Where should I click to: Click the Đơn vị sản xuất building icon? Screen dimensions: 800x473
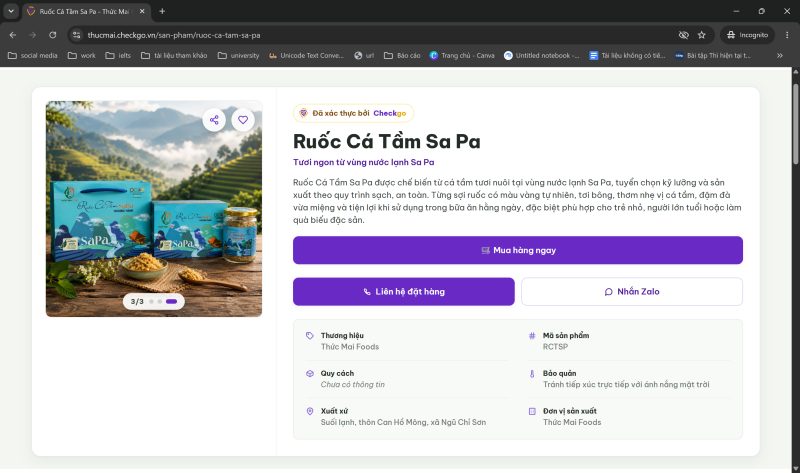point(532,411)
